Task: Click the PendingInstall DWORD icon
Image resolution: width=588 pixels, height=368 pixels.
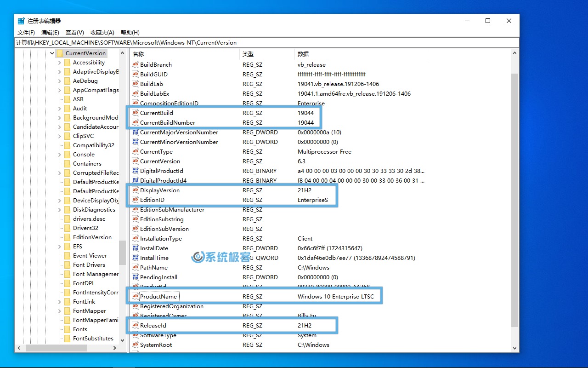Action: coord(136,277)
